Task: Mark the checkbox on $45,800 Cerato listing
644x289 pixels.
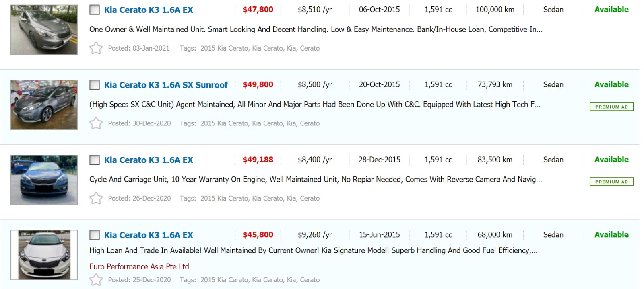Action: click(95, 235)
